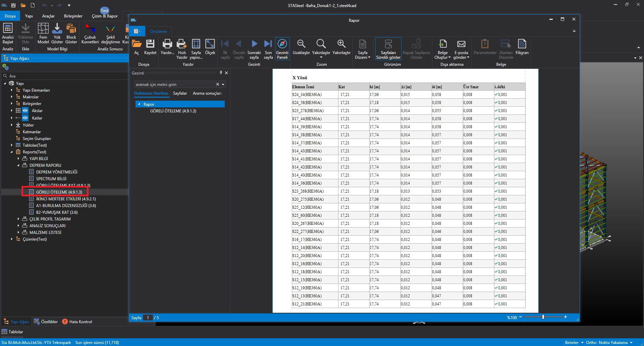Open the Birleşimler ribbon tab

[x=73, y=16]
